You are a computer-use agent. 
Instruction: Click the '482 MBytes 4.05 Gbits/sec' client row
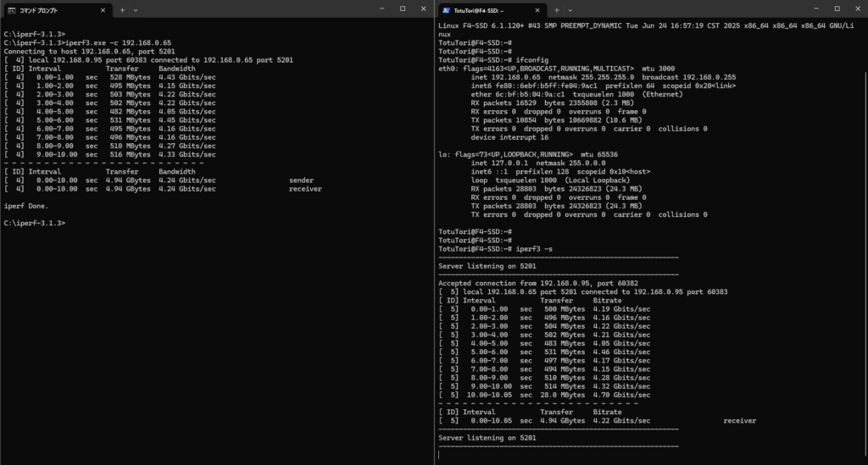coord(109,111)
